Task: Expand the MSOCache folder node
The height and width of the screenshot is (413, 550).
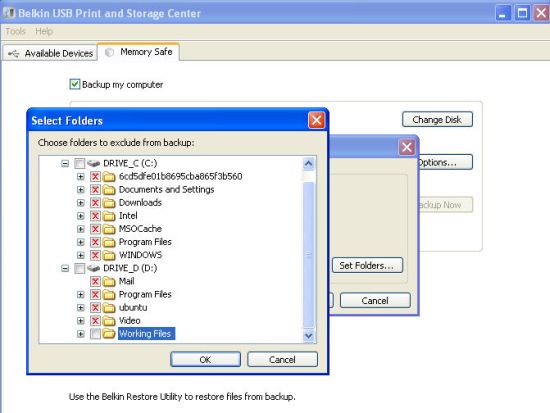Action: (x=81, y=229)
